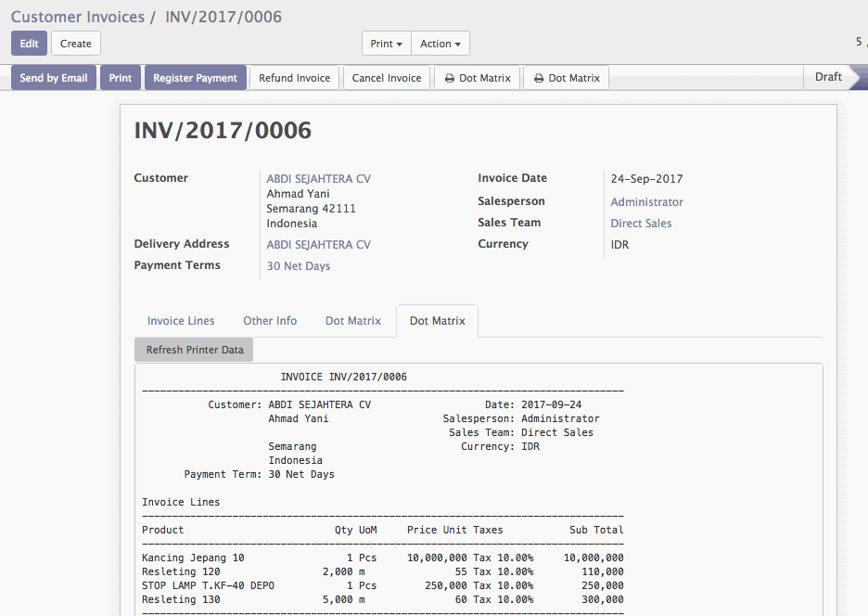Click sub total value 300,000
This screenshot has width=868, height=616.
[x=602, y=599]
